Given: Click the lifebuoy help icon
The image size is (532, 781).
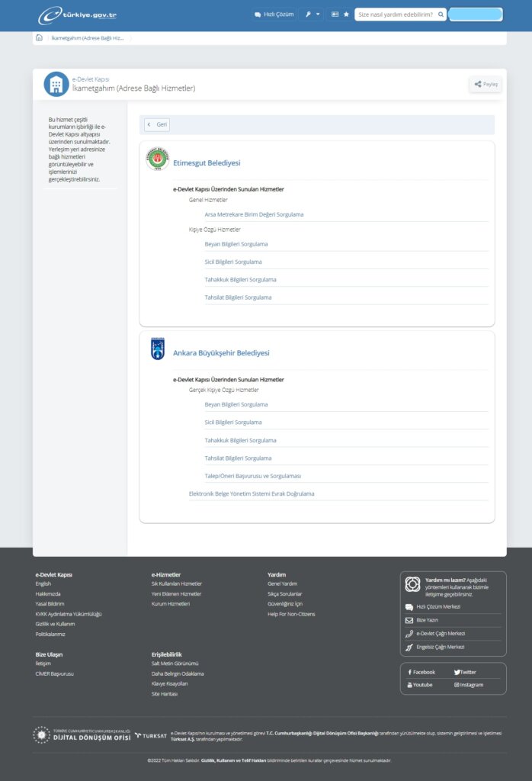Looking at the screenshot, I should point(412,584).
